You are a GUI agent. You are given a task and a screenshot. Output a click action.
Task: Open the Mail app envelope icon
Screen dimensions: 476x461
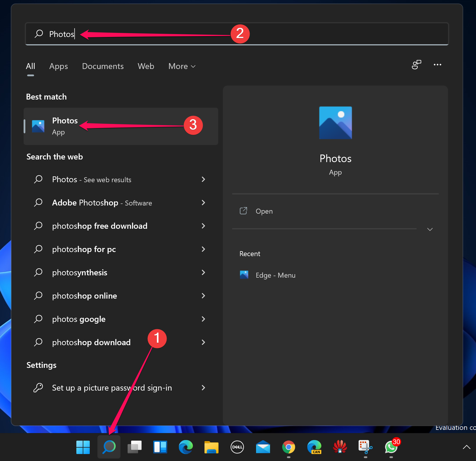(263, 447)
